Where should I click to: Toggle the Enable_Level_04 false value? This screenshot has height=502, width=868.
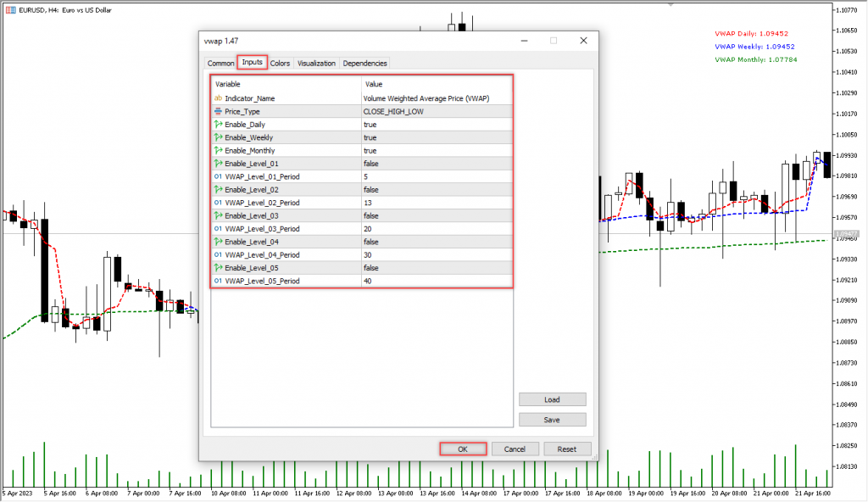[371, 242]
